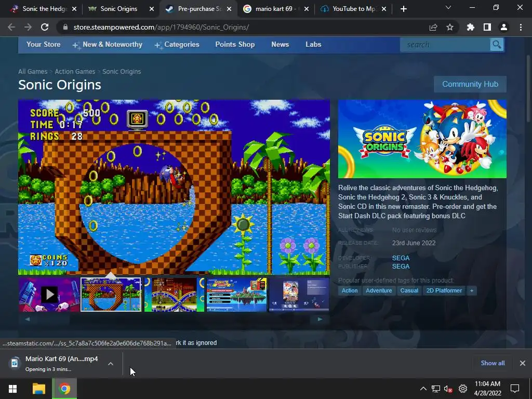Open the Community Hub
Screen dimensions: 532x399
[470, 84]
